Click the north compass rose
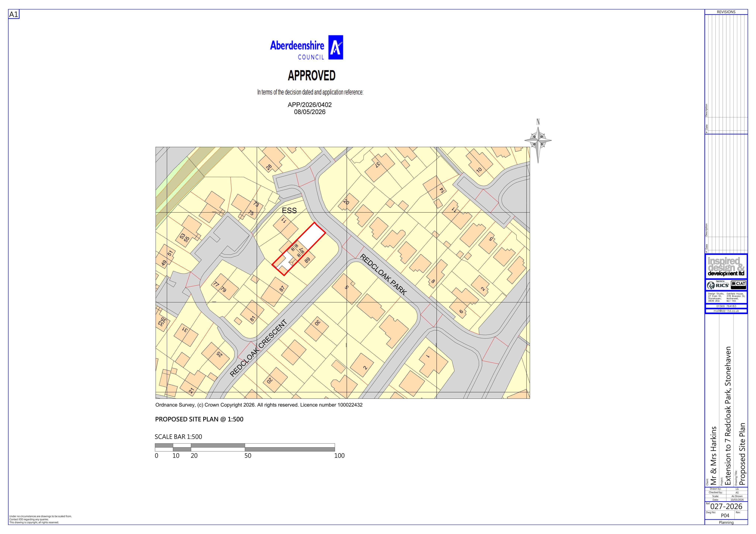 coord(538,141)
